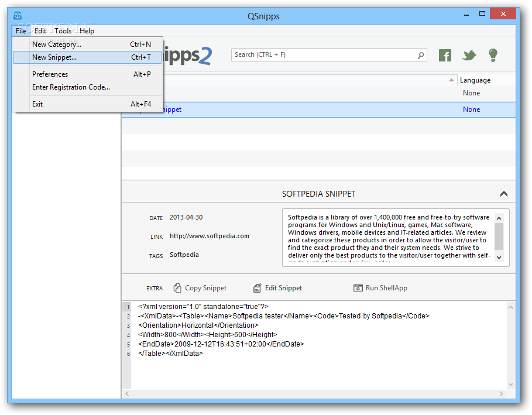Open the Help menu
The height and width of the screenshot is (415, 532).
click(x=87, y=31)
